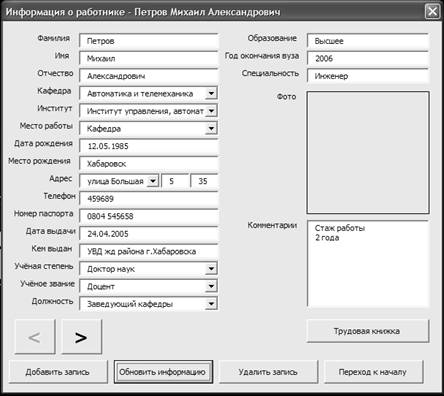This screenshot has width=444, height=396.
Task: Click the Добавить запись button
Action: click(58, 372)
